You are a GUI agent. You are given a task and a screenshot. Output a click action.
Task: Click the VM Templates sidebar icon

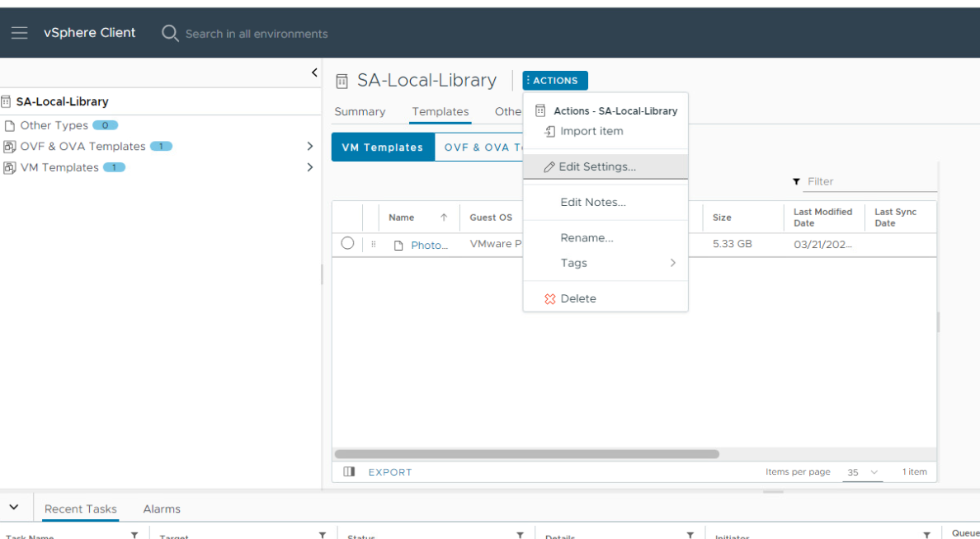[9, 168]
